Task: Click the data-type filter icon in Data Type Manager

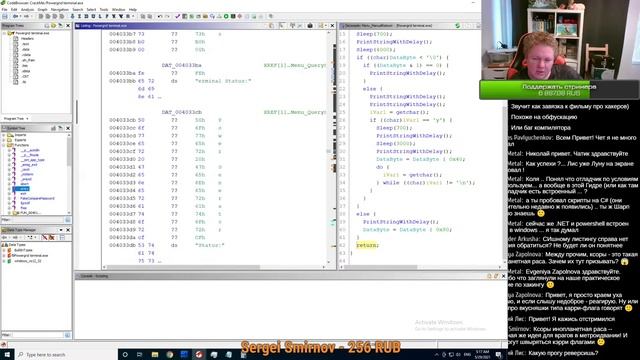Action: point(44,237)
